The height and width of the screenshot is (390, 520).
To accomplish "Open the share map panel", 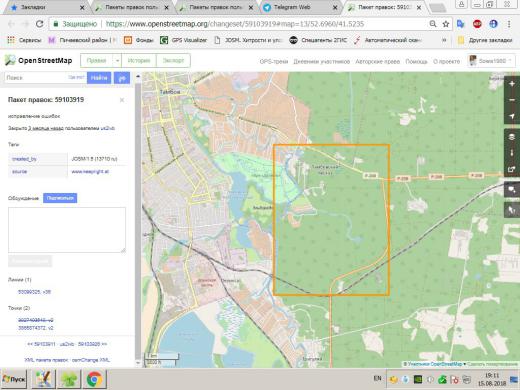I will pyautogui.click(x=512, y=169).
